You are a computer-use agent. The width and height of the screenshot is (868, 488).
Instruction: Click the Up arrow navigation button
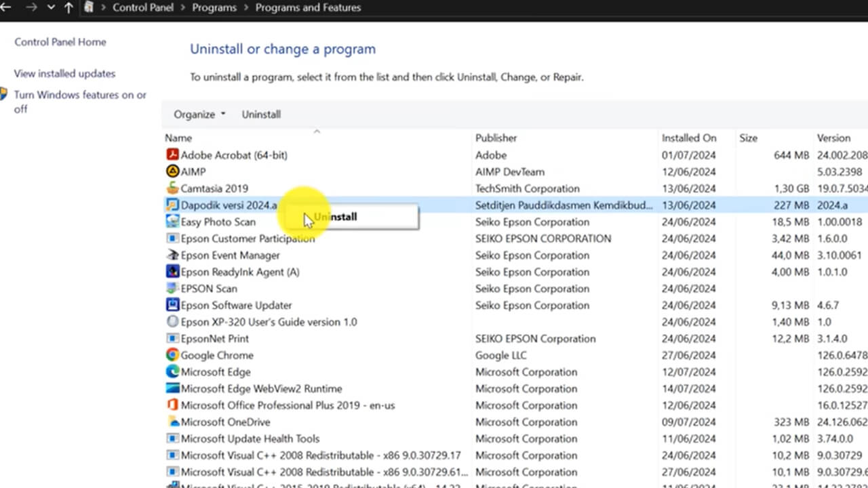click(68, 7)
